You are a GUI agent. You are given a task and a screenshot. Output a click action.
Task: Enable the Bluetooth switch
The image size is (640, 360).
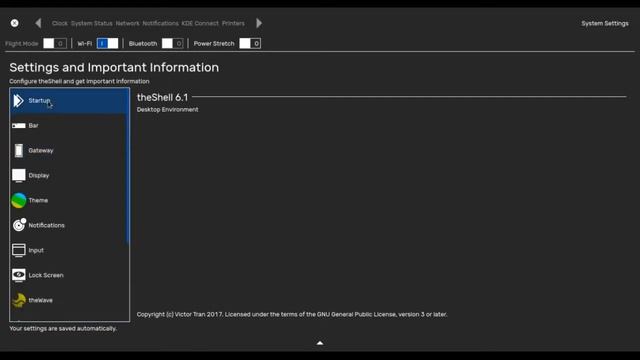tap(172, 43)
